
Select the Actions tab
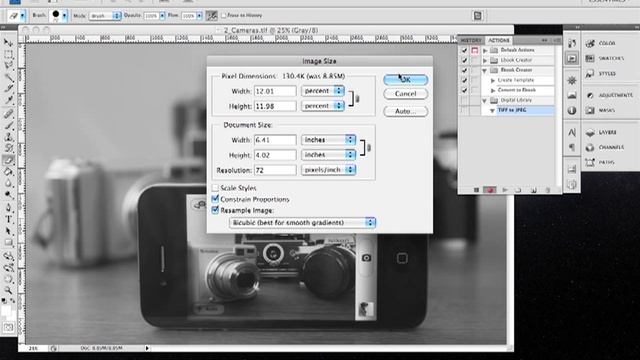499,40
